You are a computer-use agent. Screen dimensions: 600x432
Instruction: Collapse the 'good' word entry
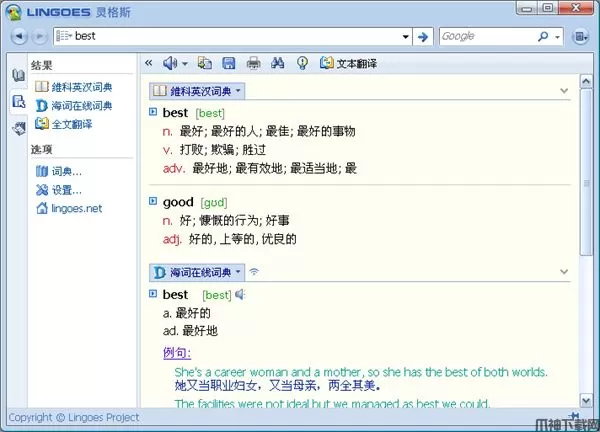click(153, 202)
